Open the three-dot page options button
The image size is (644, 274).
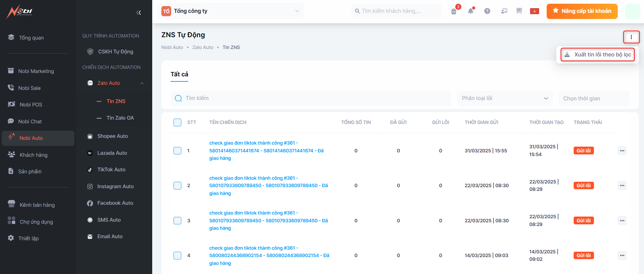(x=631, y=37)
